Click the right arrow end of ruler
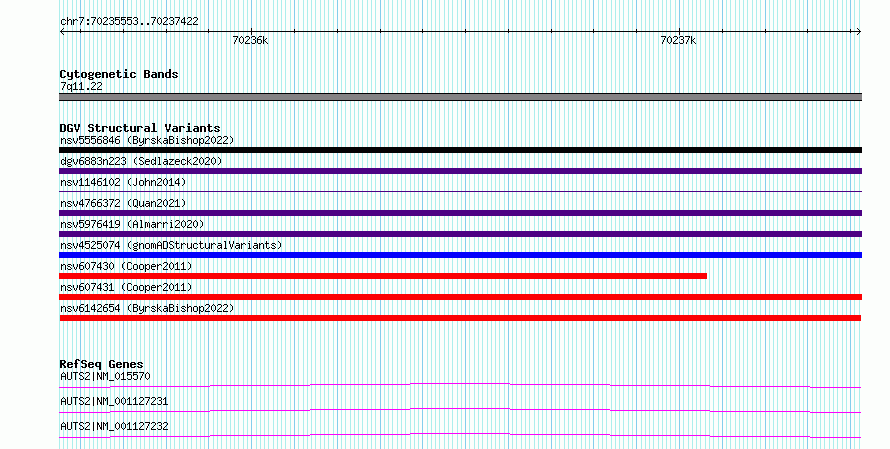The image size is (890, 449). [x=859, y=32]
